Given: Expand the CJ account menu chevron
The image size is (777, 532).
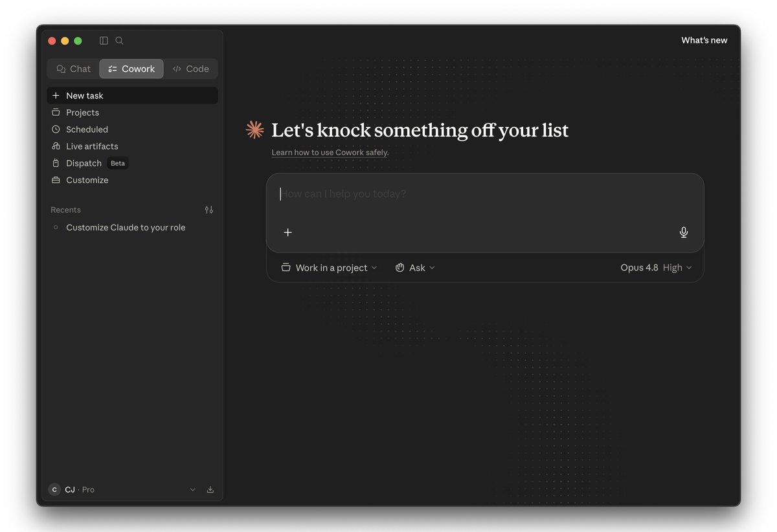Looking at the screenshot, I should (x=192, y=490).
